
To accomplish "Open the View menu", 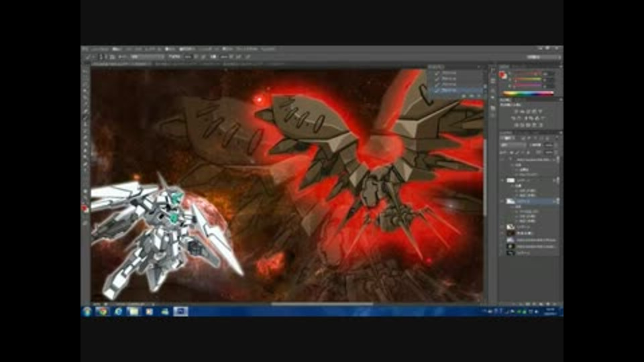I will (x=227, y=49).
